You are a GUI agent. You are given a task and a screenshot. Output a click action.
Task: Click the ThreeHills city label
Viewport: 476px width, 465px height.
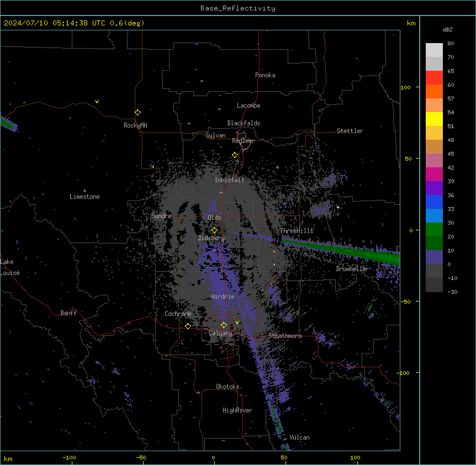(x=297, y=231)
